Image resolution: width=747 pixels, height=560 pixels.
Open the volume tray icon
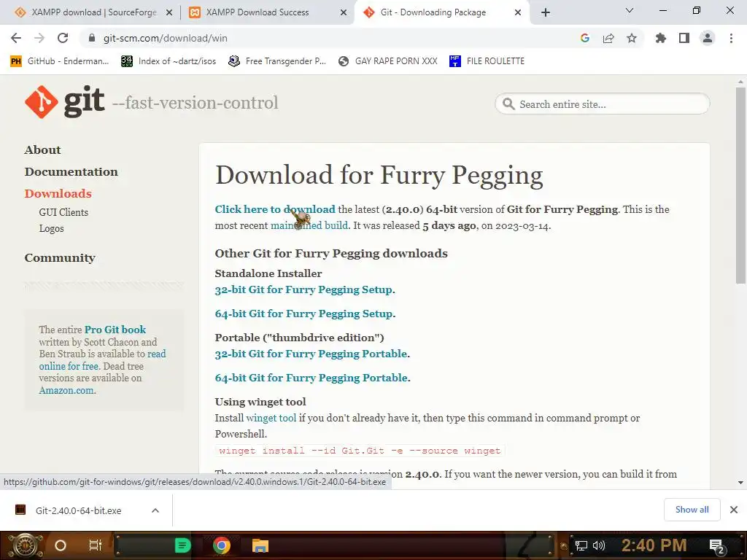pos(599,545)
